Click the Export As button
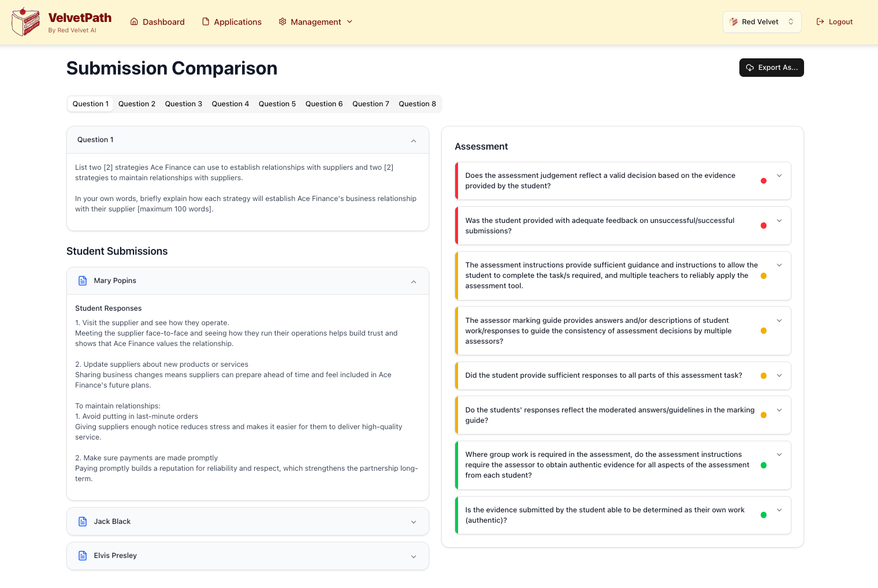 coord(772,68)
